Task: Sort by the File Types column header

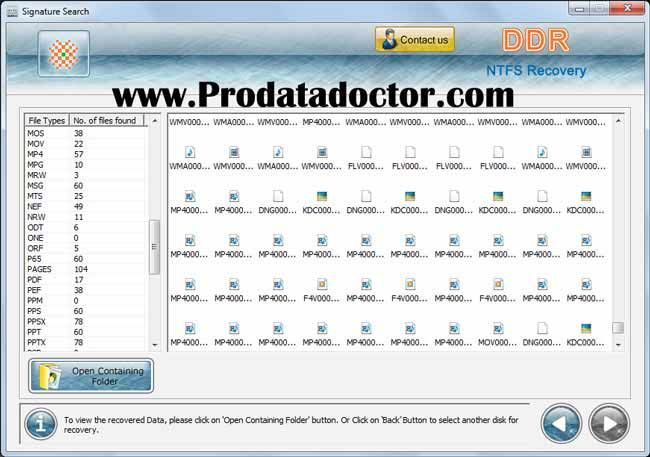Action: (46, 120)
